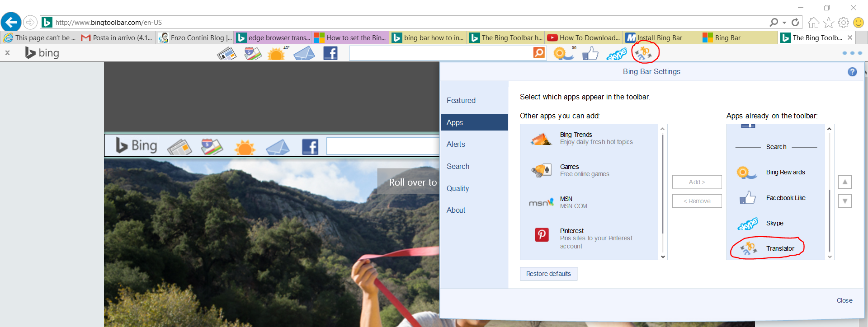Viewport: 868px width, 327px height.
Task: Click inside the Bing bar search field
Action: (441, 53)
